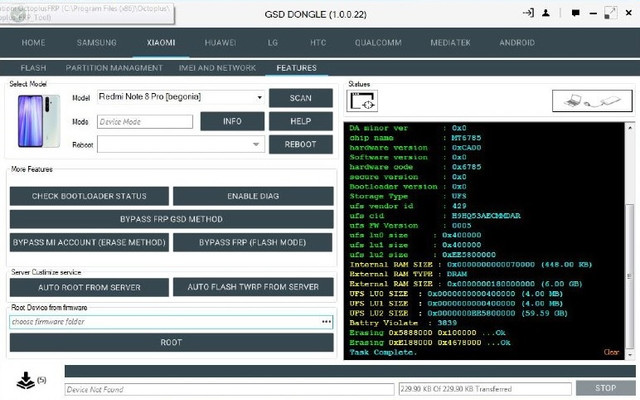
Task: Click BYPASS MI ACCOUNT (ERASE METHOD) button
Action: [89, 242]
